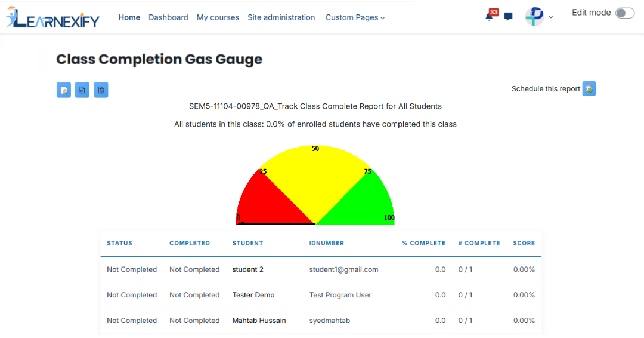
Task: Click the 0.0% enrolled students summary line
Action: (315, 124)
